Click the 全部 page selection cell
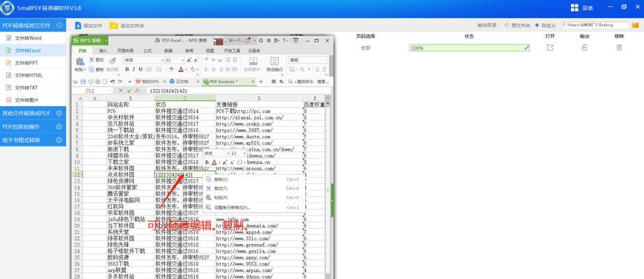The width and height of the screenshot is (644, 279). (365, 48)
